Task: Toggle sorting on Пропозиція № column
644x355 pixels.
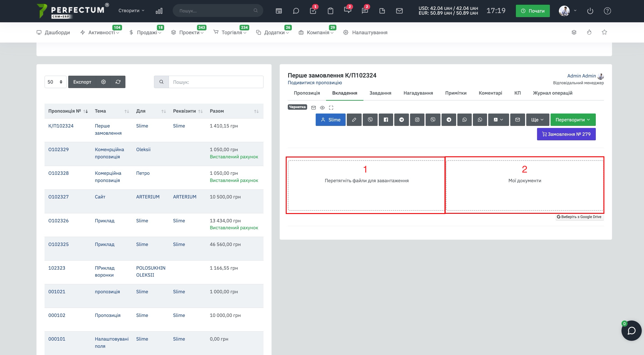Action: pyautogui.click(x=86, y=111)
